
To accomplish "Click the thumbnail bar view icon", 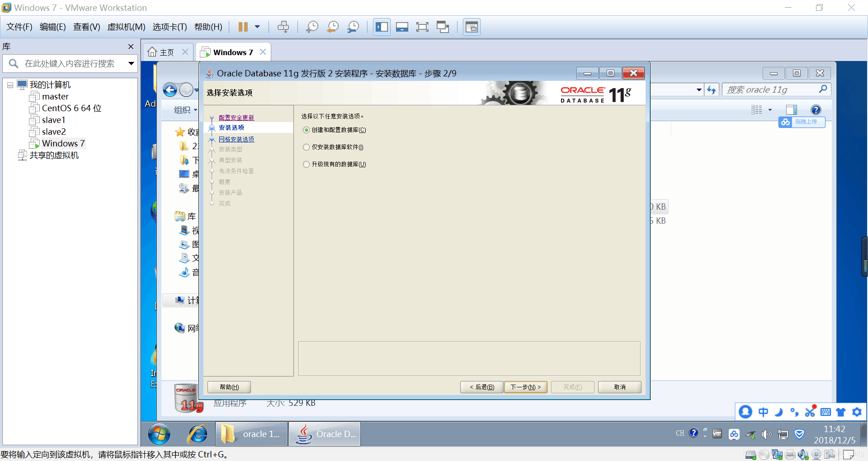I will tap(472, 27).
